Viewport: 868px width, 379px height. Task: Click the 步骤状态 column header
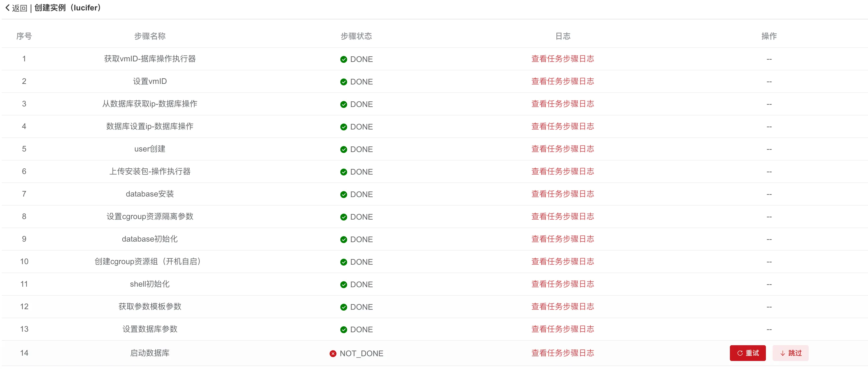click(x=356, y=36)
